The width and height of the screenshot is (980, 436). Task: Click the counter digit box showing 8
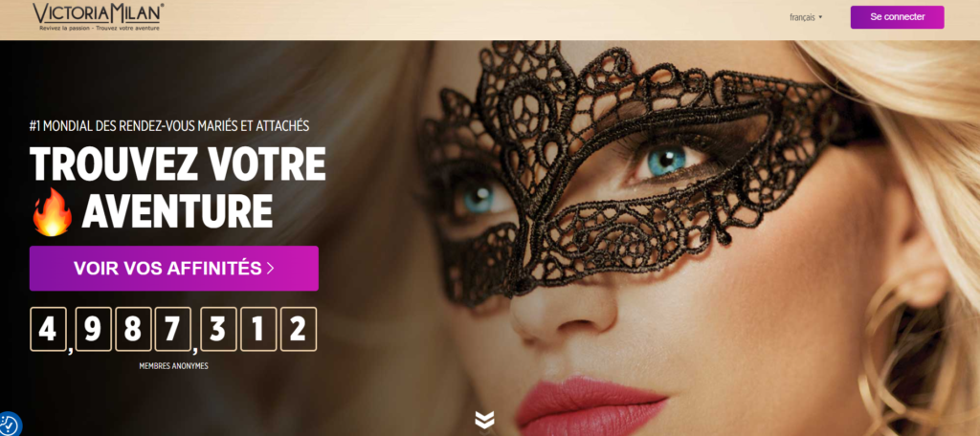coord(132,329)
